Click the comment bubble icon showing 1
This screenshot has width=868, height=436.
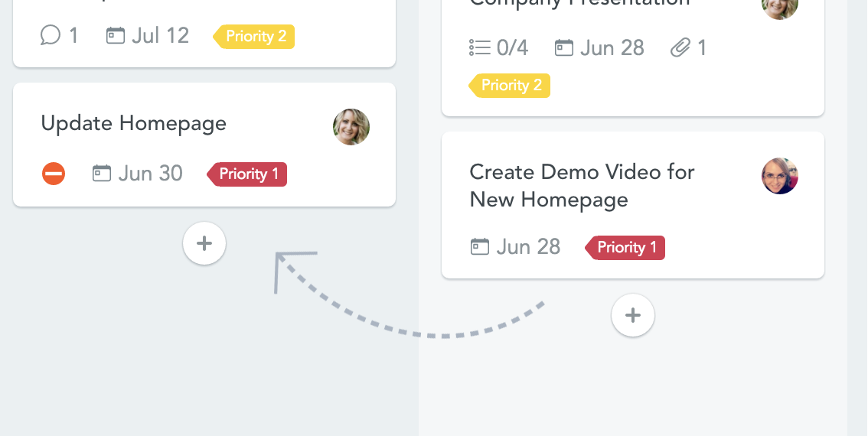pyautogui.click(x=51, y=36)
